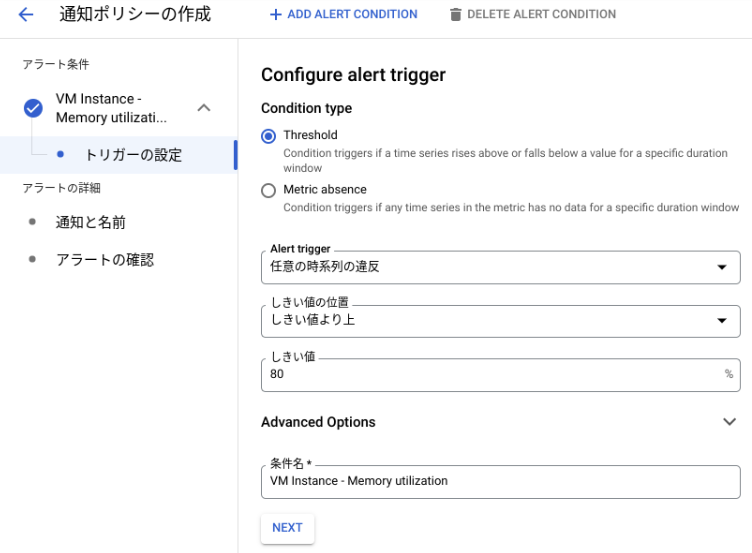Viewport: 752px width, 553px height.
Task: Collapse the VM Instance Memory utilization section
Action: [x=204, y=108]
